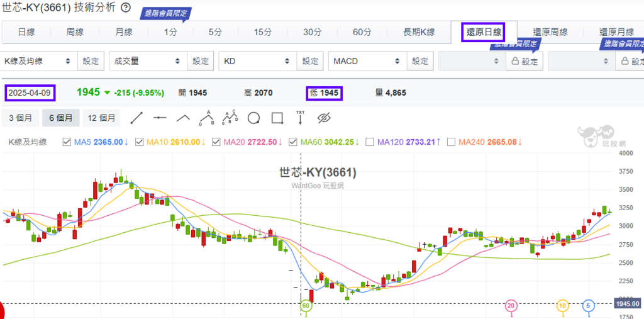Enable the MA120 checkbox
The image size is (644, 319).
coord(370,142)
